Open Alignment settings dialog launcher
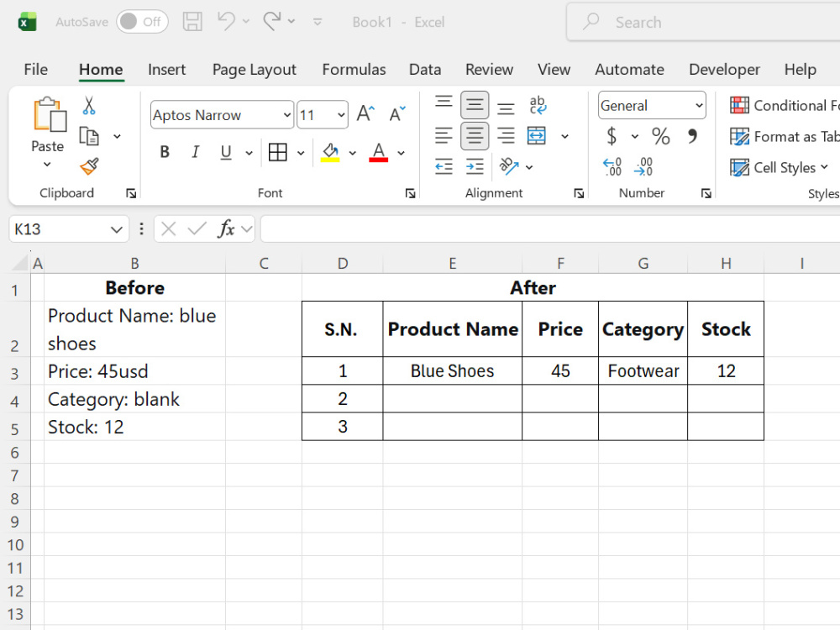This screenshot has height=630, width=840. click(x=579, y=193)
